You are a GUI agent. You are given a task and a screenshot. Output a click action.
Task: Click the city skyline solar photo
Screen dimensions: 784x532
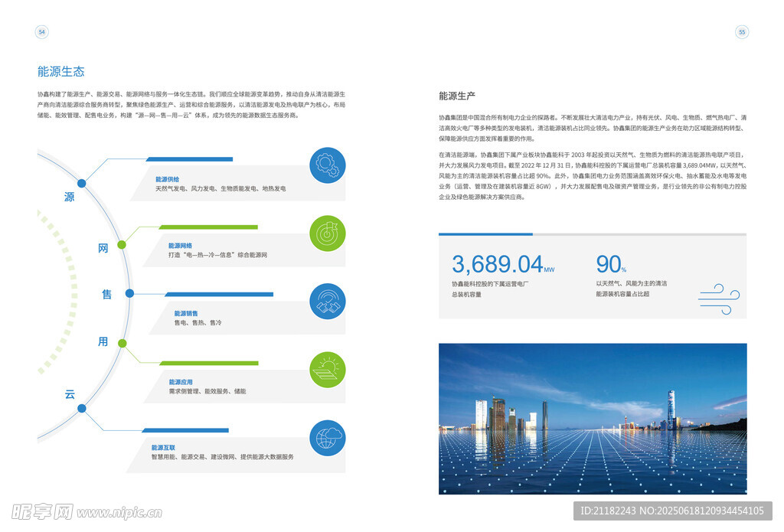point(593,419)
